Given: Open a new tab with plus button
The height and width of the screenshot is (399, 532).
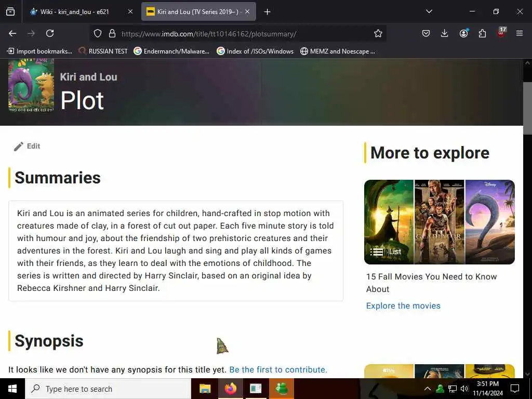Looking at the screenshot, I should [268, 12].
